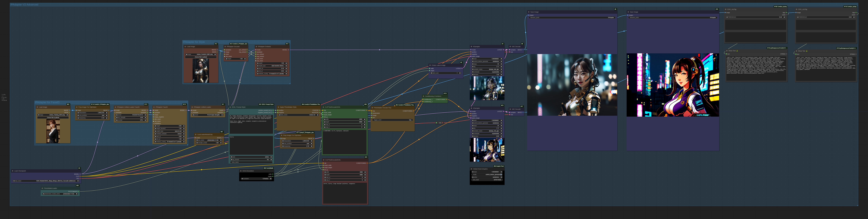Open weight_type ease in-out dropdown in IPAdapter FaceID
Image resolution: width=868 pixels, height=219 pixels.
(169, 131)
